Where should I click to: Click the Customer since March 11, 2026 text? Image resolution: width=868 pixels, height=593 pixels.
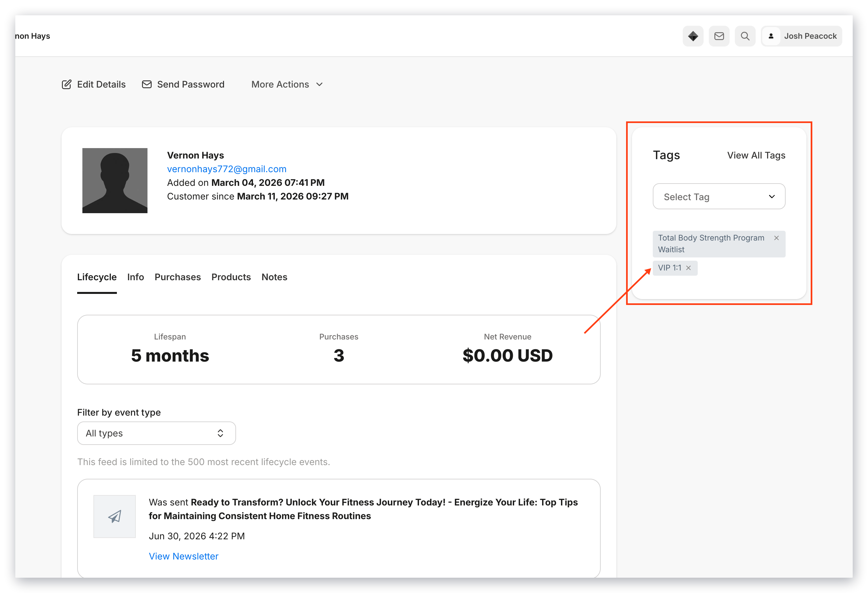[x=258, y=196]
